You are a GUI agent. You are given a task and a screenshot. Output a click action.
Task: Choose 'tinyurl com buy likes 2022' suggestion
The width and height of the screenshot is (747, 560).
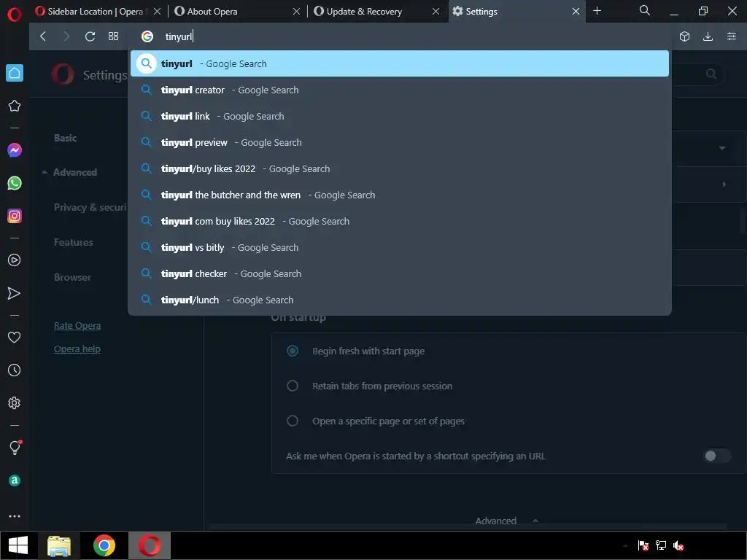click(400, 221)
